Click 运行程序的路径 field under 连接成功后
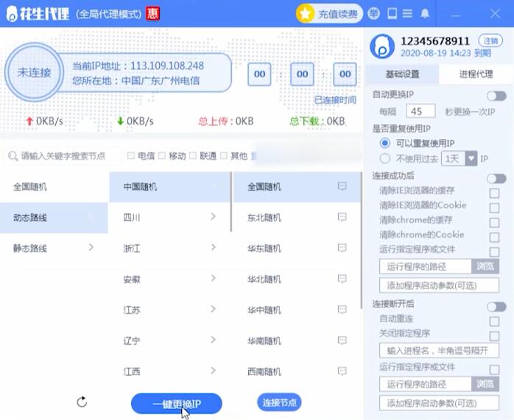 (426, 266)
